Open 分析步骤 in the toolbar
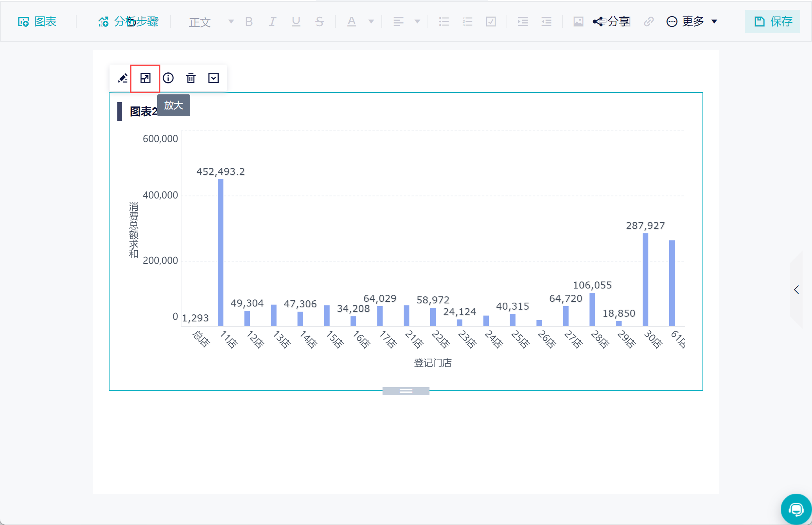The width and height of the screenshot is (812, 525). tap(128, 22)
